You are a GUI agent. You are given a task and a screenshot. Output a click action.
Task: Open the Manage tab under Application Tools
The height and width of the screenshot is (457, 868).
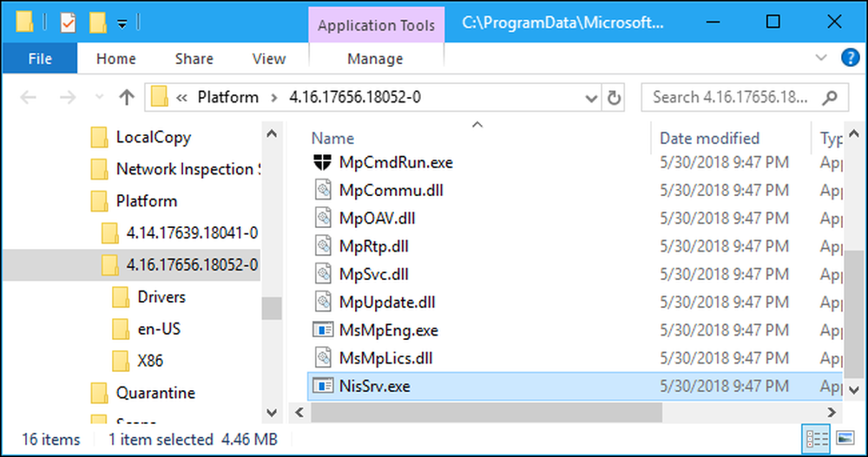[375, 59]
